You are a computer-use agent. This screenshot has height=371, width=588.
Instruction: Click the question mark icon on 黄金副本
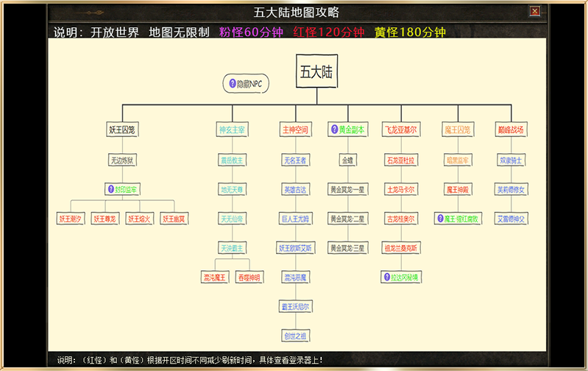pos(333,130)
